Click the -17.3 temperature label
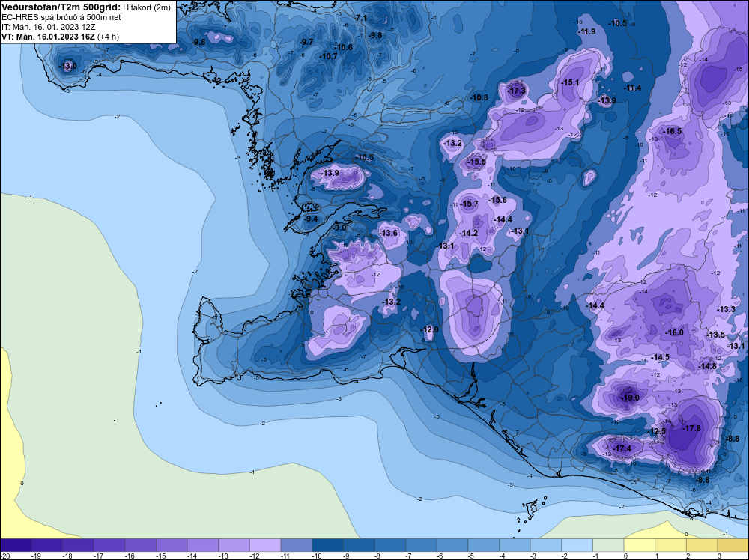Viewport: 749px width, 560px height. pyautogui.click(x=516, y=91)
